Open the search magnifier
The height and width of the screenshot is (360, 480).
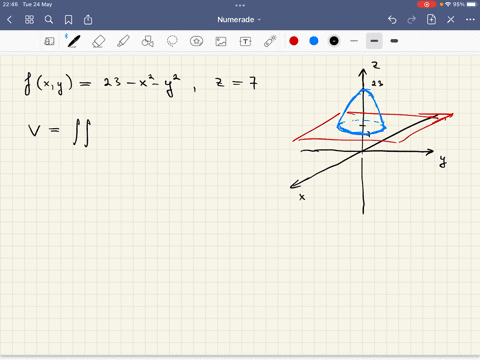[49, 20]
